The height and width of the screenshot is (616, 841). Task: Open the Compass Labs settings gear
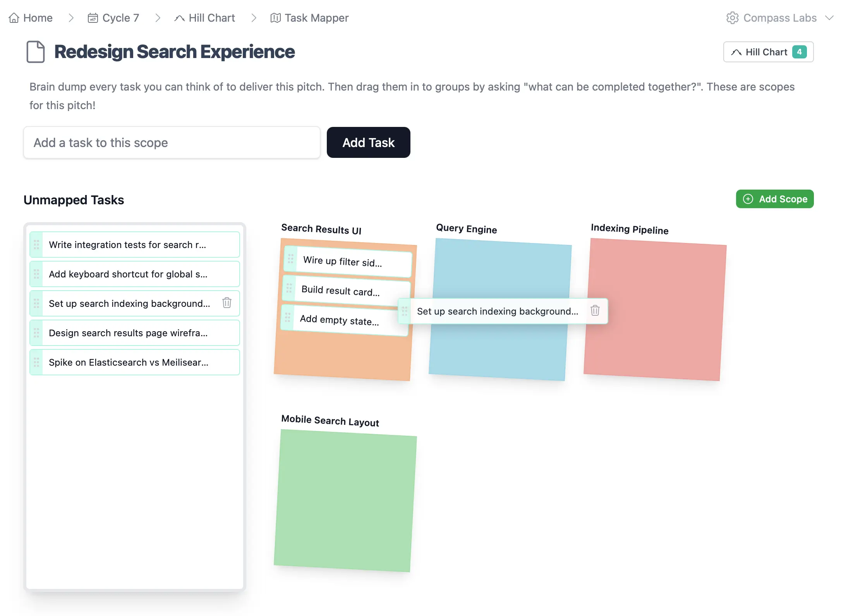click(733, 17)
